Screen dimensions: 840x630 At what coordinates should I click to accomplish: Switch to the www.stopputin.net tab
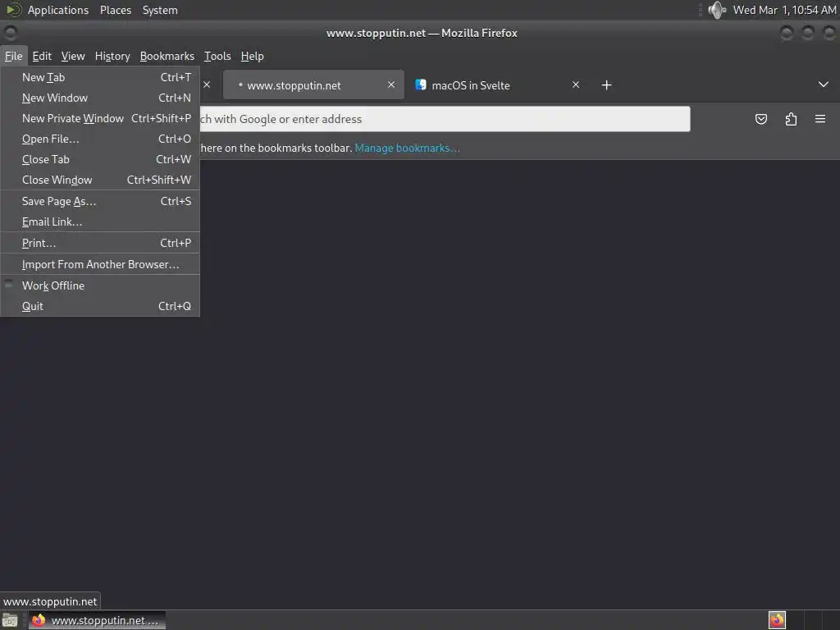[x=313, y=84]
